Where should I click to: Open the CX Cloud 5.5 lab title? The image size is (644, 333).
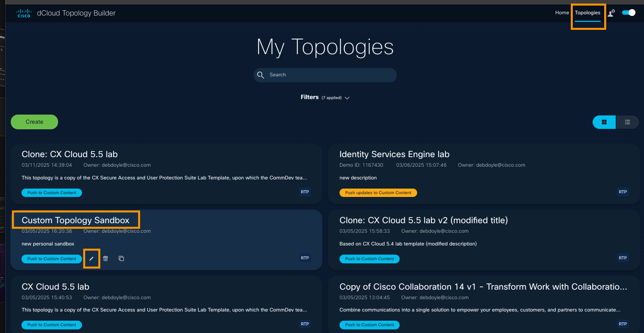tap(55, 287)
